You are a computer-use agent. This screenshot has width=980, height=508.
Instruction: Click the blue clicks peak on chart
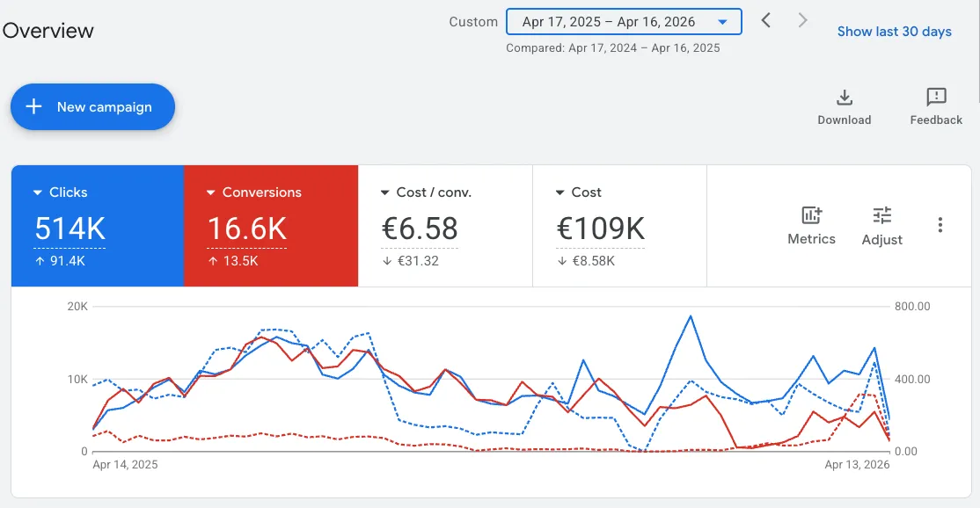click(x=691, y=316)
